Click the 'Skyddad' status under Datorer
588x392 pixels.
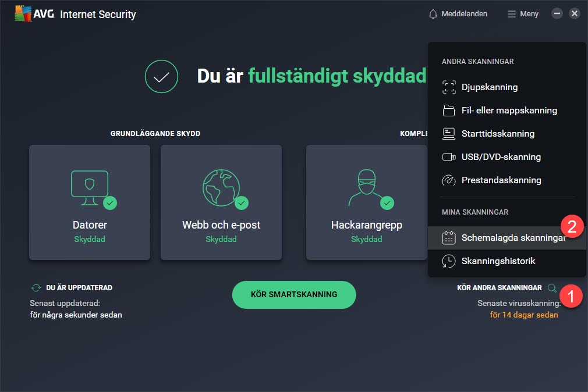click(x=90, y=239)
